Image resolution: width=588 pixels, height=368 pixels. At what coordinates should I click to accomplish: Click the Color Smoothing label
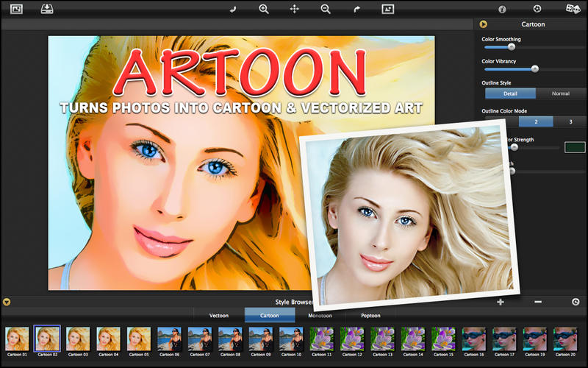pos(501,39)
